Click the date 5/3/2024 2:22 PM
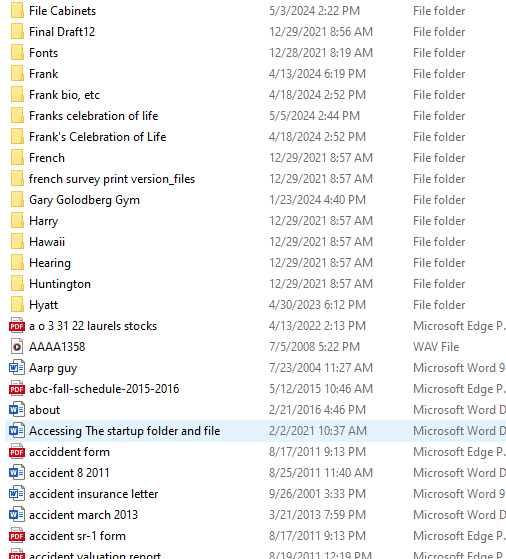The width and height of the screenshot is (506, 559). (315, 11)
